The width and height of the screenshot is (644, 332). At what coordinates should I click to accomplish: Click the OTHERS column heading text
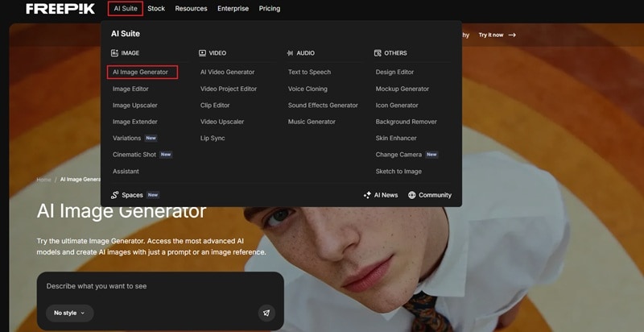(x=395, y=53)
